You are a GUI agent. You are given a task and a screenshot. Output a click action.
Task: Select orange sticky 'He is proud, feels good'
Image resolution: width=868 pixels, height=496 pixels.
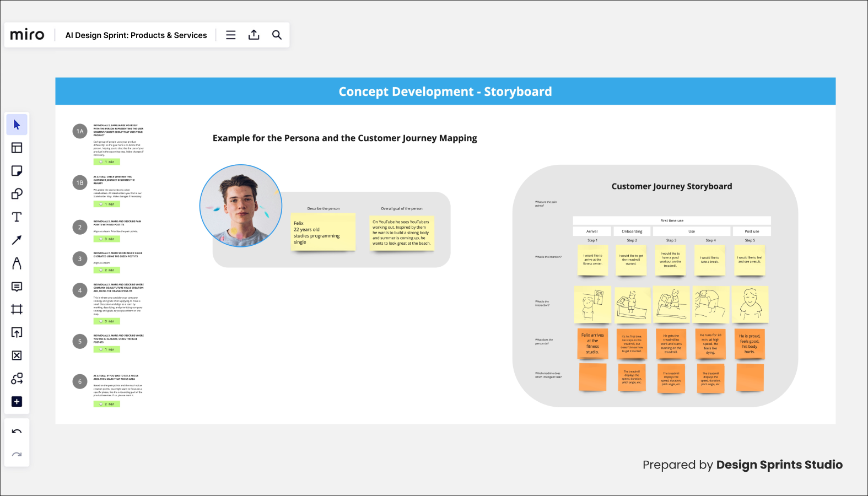tap(750, 343)
